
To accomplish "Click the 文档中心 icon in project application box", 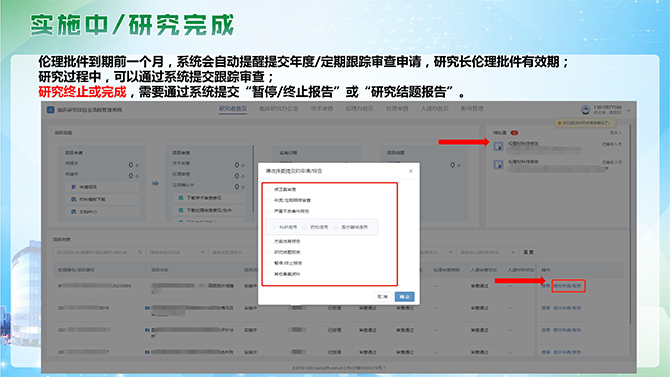I will coord(73,212).
